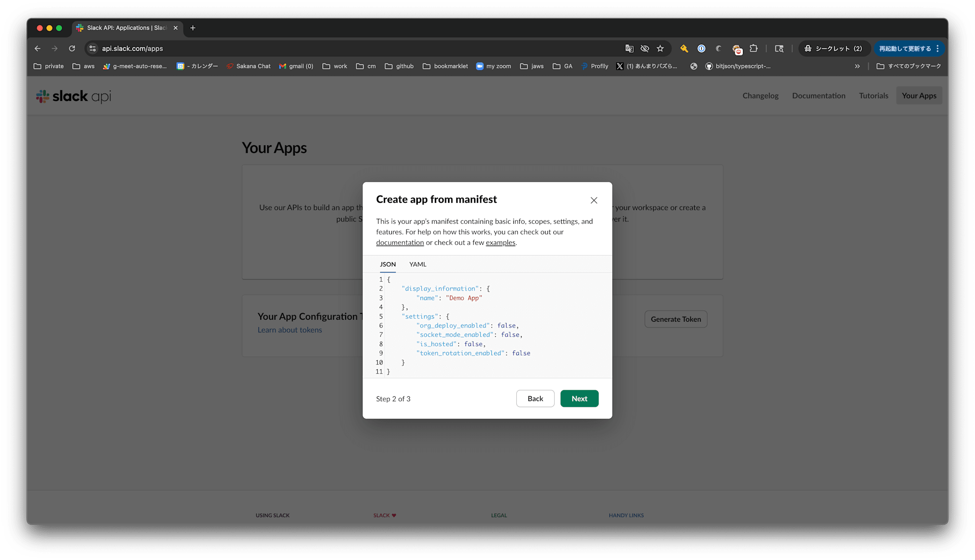Screen dimensions: 975x560
Task: Switch to the YAML manifest tab
Action: (418, 264)
